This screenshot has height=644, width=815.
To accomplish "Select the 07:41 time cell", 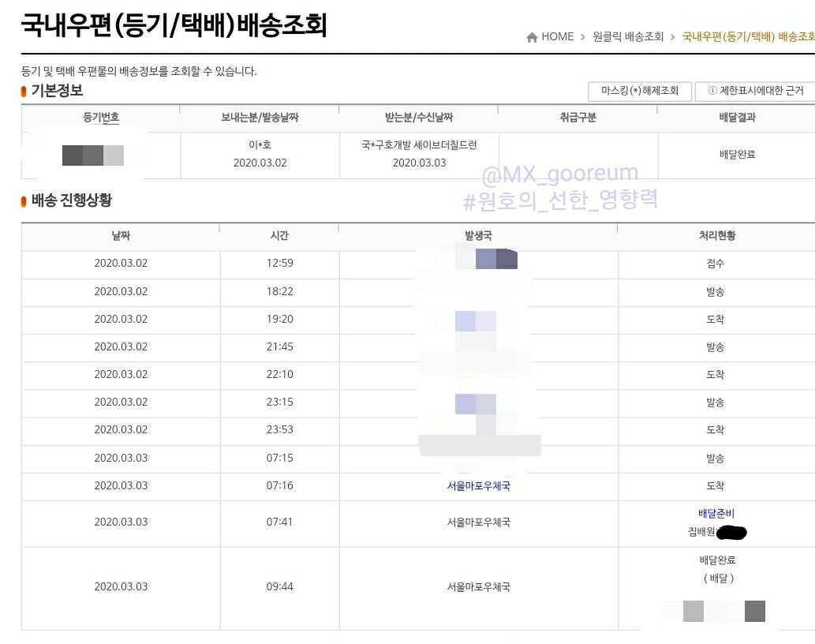I will coord(279,522).
